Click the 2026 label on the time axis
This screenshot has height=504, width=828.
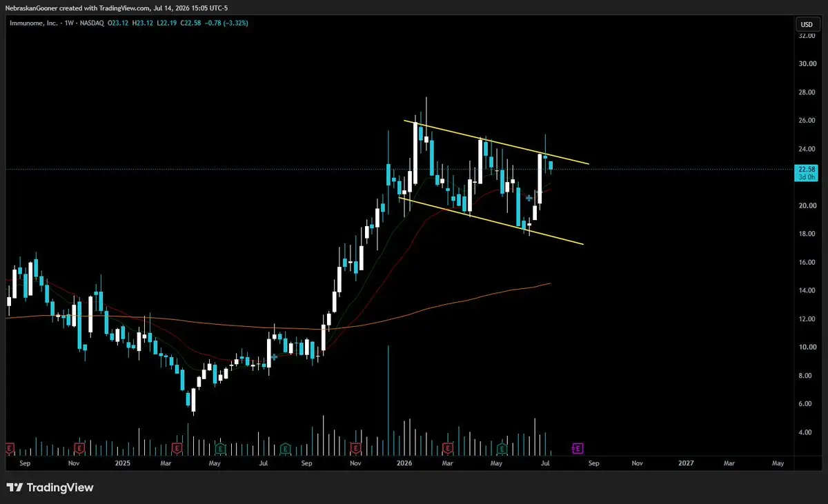[x=404, y=464]
